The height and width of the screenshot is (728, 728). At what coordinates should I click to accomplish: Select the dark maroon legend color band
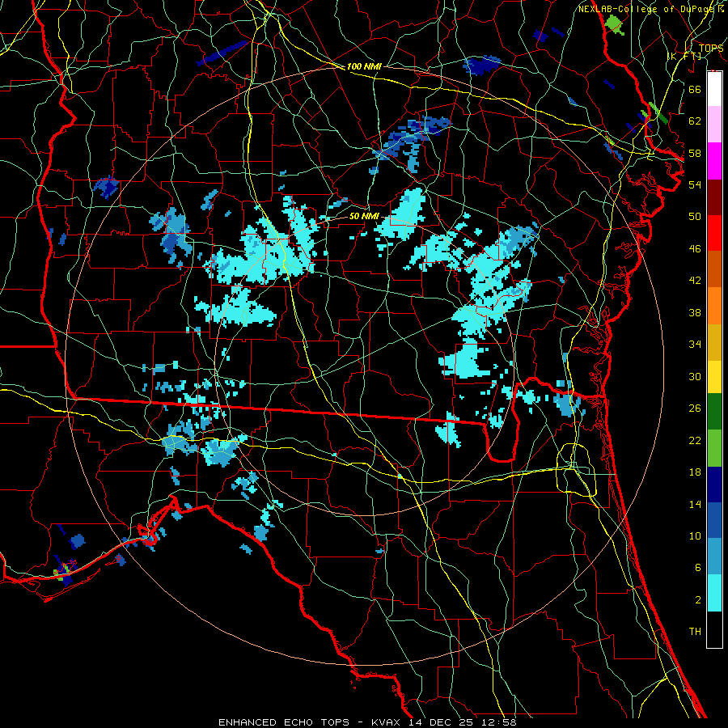(714, 197)
